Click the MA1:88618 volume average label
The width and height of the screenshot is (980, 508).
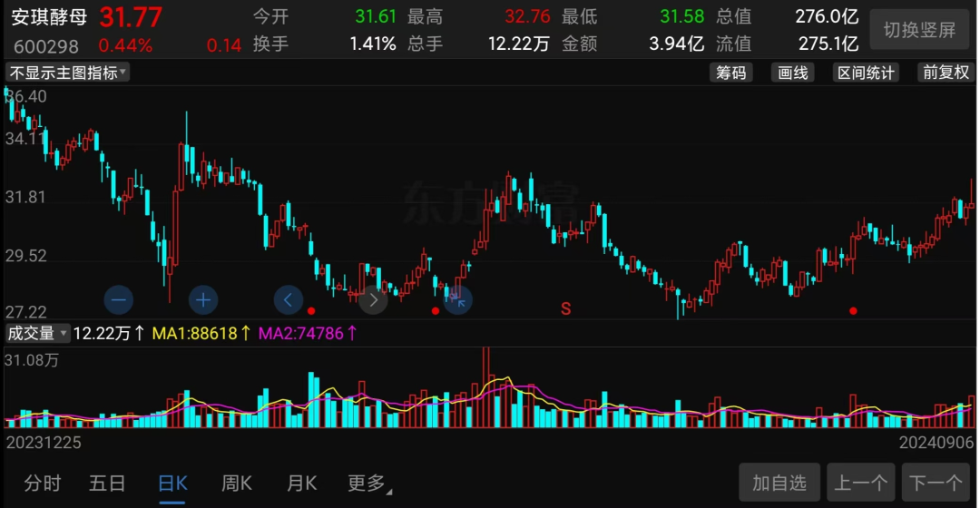click(201, 334)
